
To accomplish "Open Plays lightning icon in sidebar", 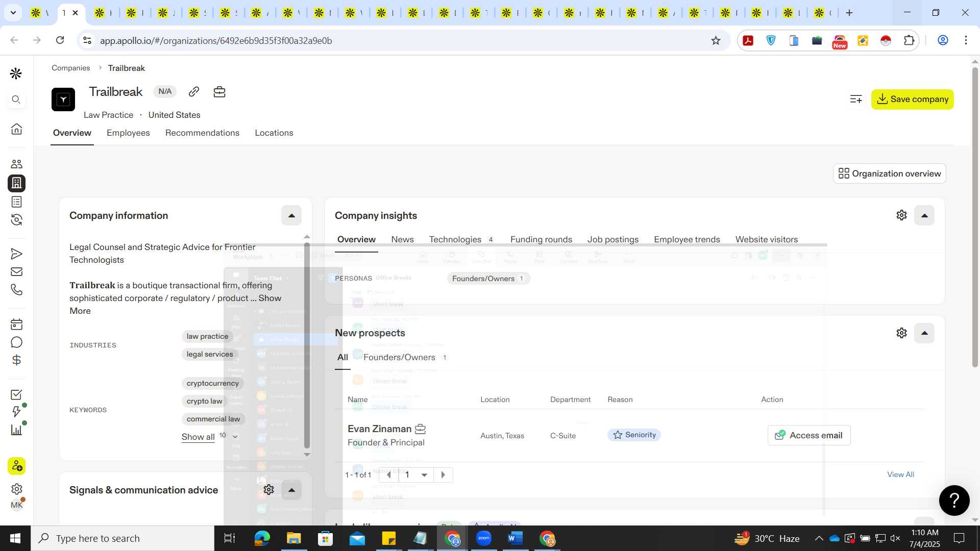I will point(16,412).
